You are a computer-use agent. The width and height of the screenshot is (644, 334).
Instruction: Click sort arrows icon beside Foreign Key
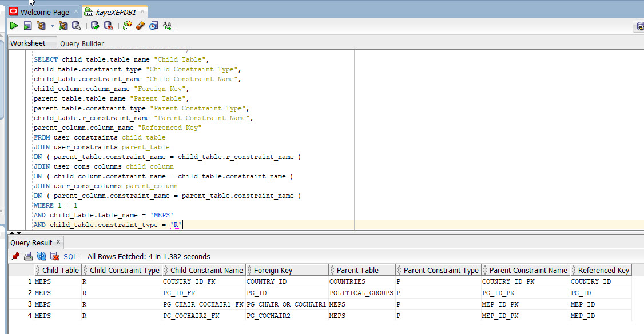coord(249,270)
